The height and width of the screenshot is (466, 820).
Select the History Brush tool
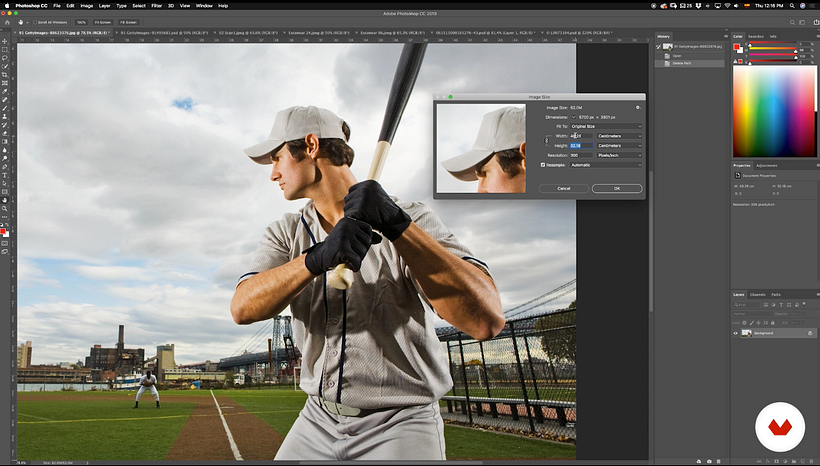click(x=5, y=125)
